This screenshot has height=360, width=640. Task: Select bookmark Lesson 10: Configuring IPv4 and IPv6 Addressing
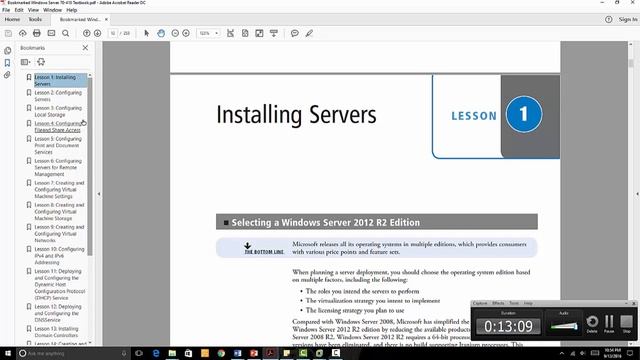pos(59,256)
